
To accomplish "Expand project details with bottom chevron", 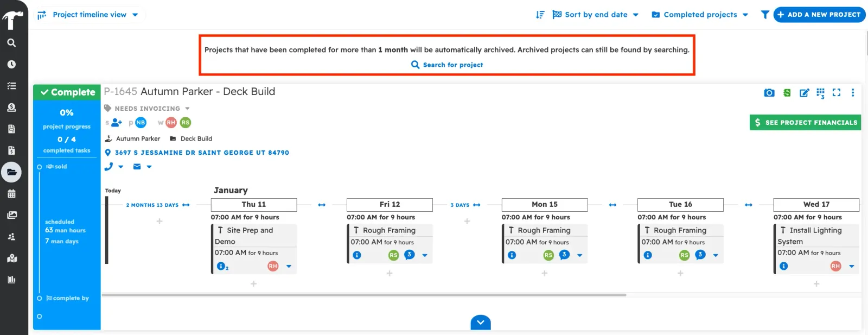I will (481, 323).
